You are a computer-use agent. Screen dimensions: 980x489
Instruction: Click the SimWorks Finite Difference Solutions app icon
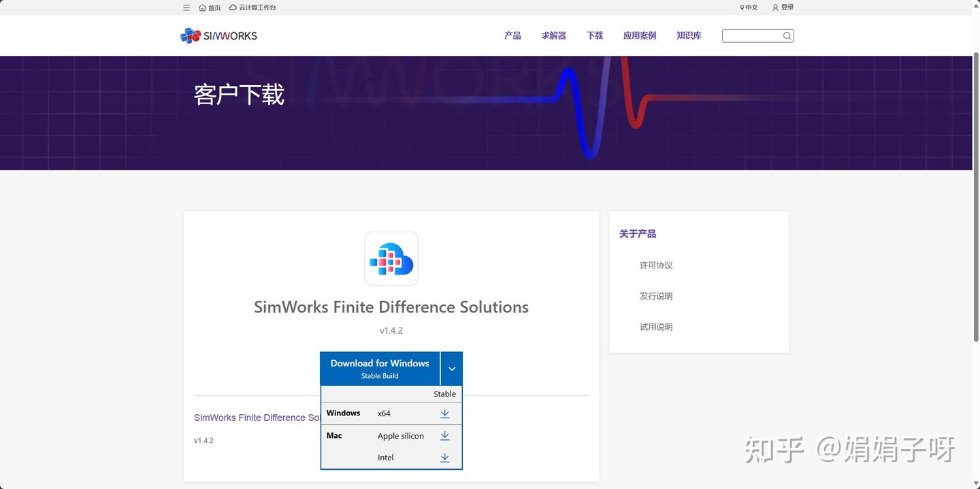(x=391, y=258)
